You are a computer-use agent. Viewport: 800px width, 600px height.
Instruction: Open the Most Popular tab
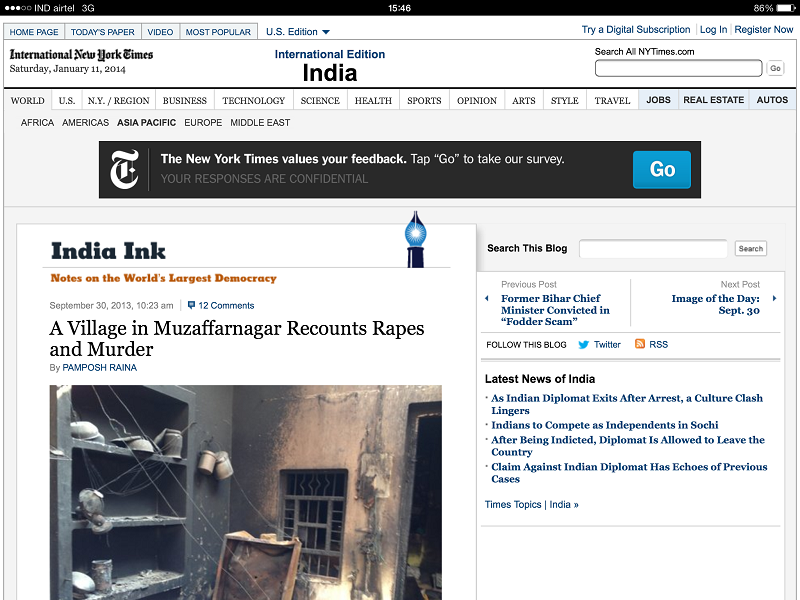click(x=218, y=32)
